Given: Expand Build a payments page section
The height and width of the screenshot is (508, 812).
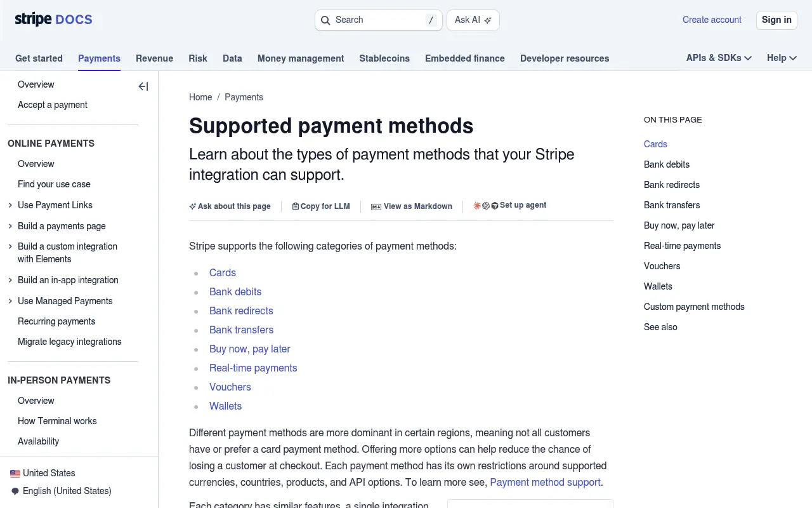Looking at the screenshot, I should point(10,226).
